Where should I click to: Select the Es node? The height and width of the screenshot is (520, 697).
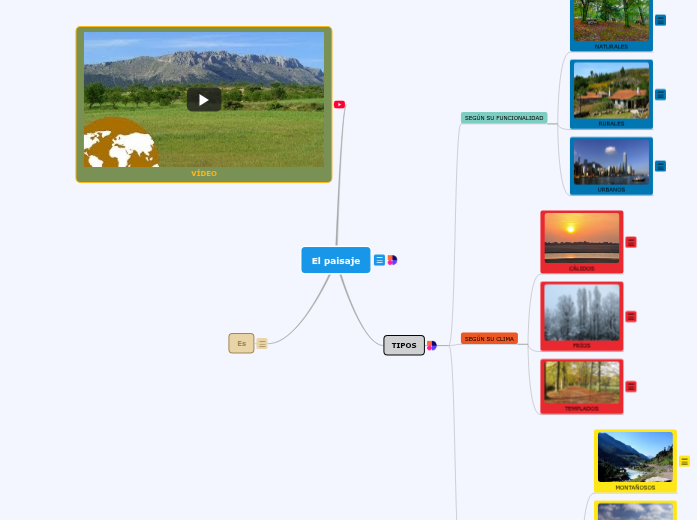241,343
